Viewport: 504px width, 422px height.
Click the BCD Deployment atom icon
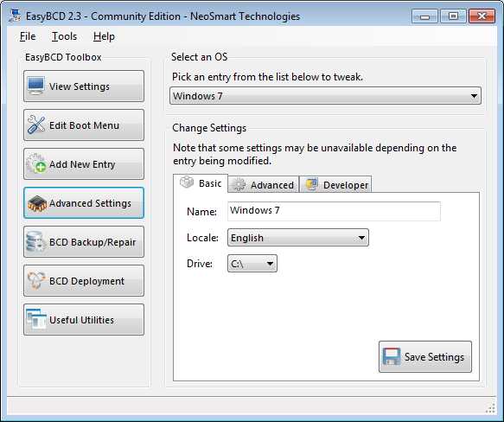(36, 280)
